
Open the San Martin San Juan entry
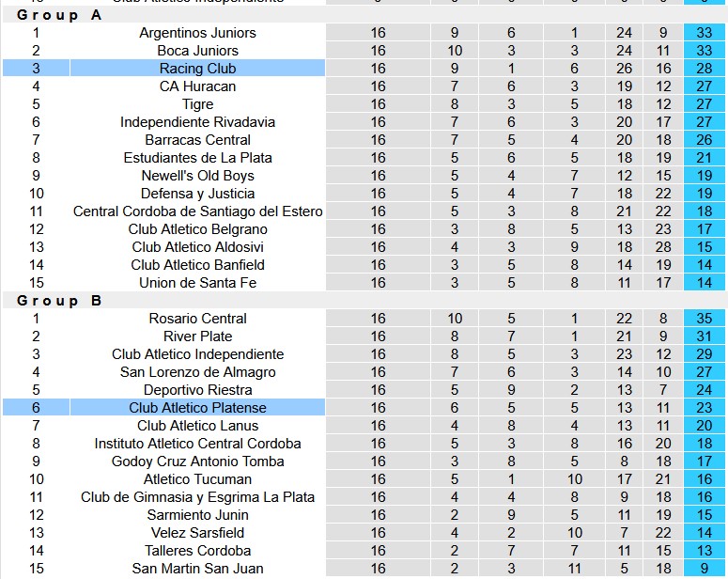point(197,569)
